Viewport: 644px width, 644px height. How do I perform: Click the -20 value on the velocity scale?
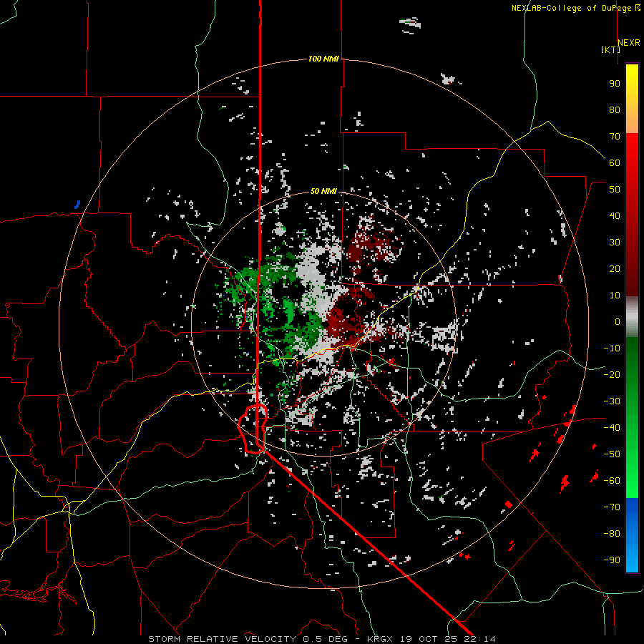click(612, 374)
